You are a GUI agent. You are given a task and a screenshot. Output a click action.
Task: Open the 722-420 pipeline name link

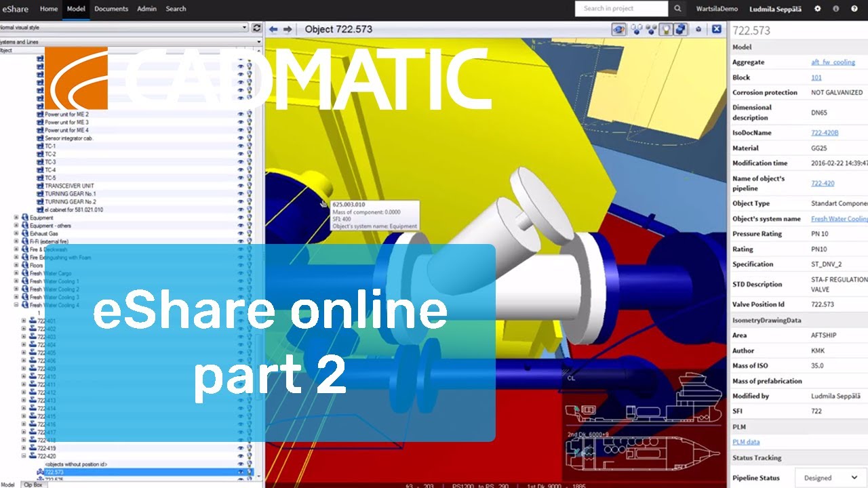coord(823,183)
